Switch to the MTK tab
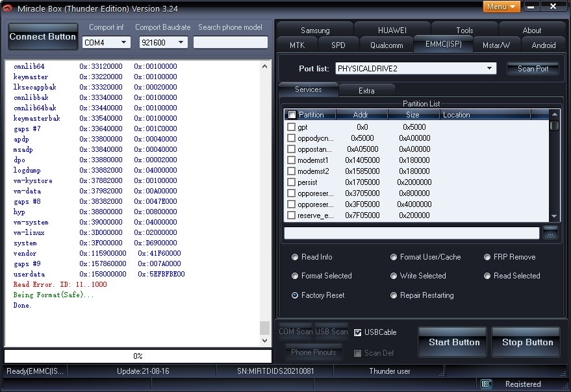The width and height of the screenshot is (571, 392). coord(297,45)
